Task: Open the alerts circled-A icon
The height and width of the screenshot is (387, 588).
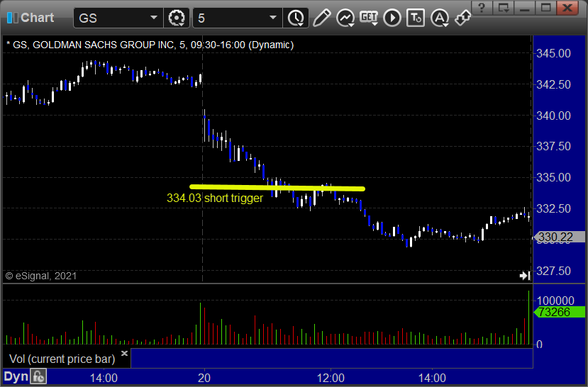Action: (x=440, y=18)
